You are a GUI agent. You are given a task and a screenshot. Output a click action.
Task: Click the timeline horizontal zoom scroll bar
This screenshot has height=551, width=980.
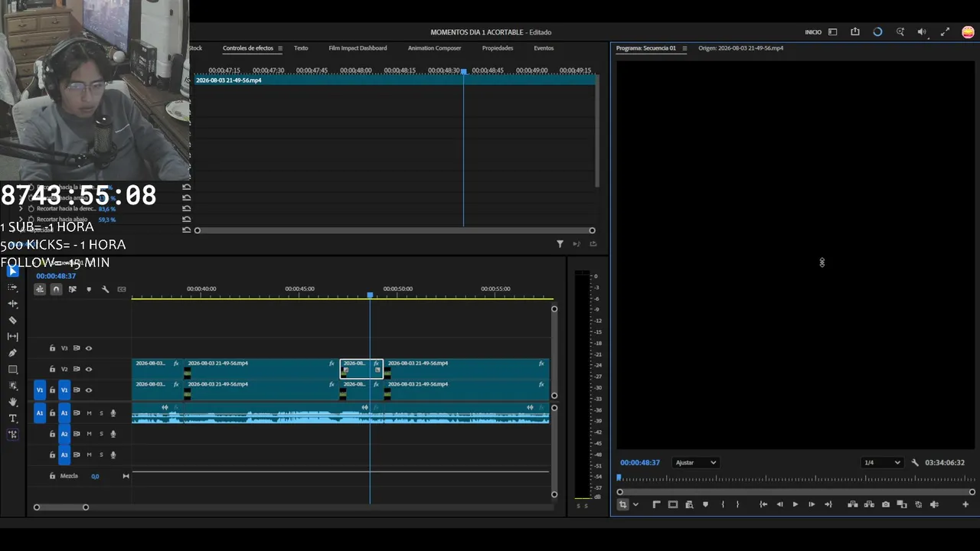click(x=61, y=507)
